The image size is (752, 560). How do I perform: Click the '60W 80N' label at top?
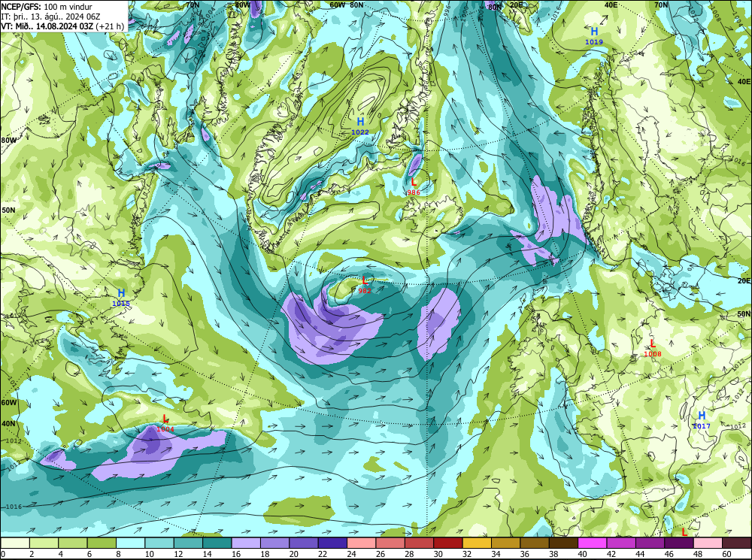[x=347, y=5]
